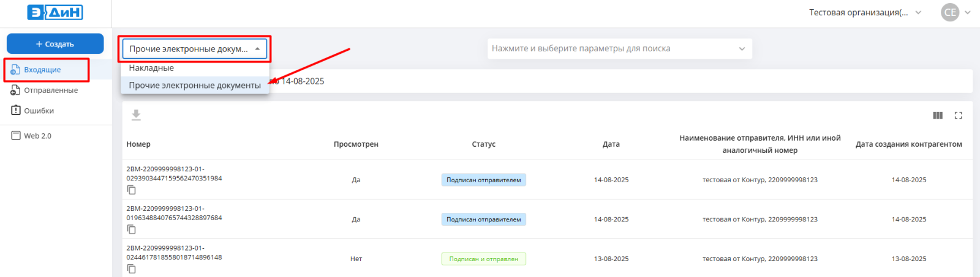The height and width of the screenshot is (277, 980).
Task: Open the Ошибки section
Action: [39, 111]
